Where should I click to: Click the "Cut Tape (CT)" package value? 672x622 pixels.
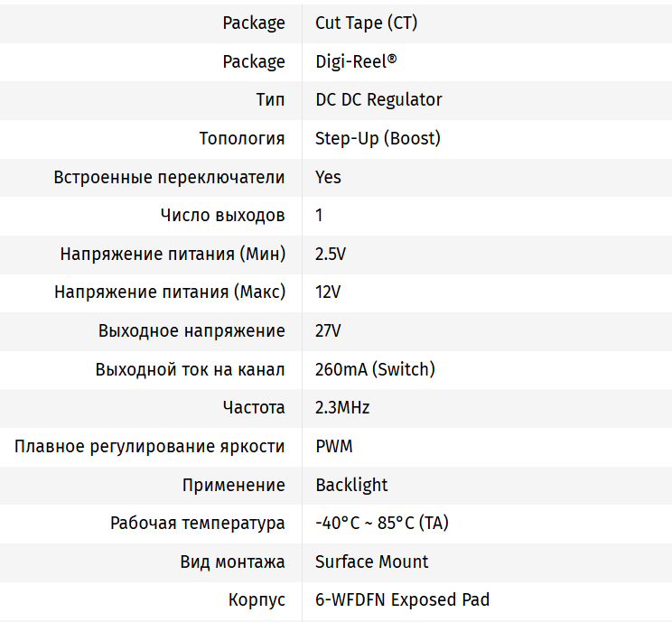coord(366,23)
